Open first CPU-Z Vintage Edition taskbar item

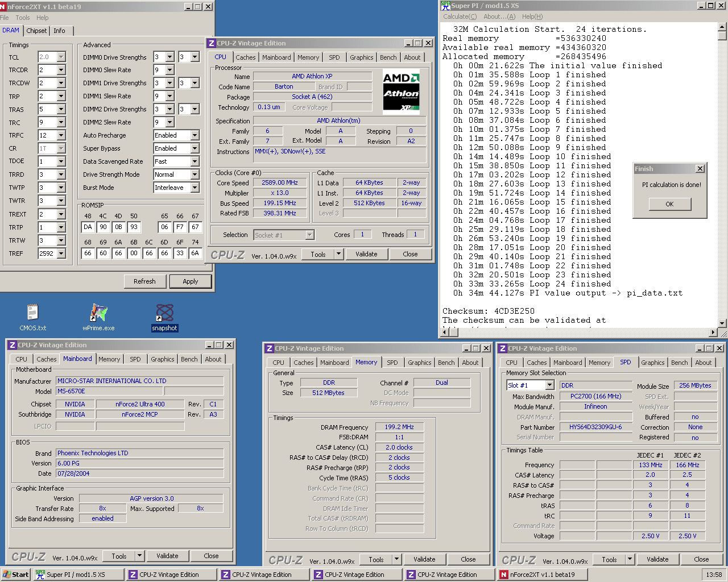tap(172, 575)
